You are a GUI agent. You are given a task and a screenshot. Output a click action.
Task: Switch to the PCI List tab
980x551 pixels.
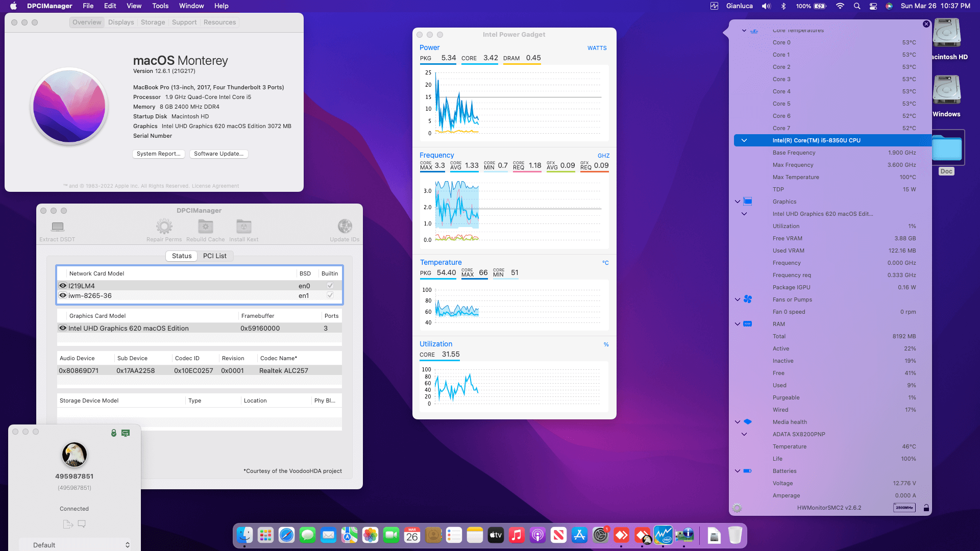[214, 256]
